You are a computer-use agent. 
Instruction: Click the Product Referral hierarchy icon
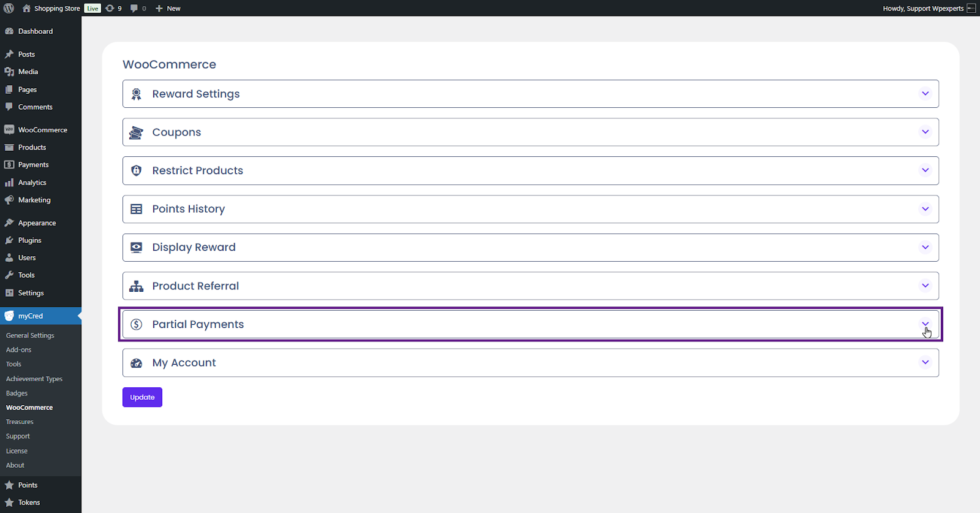pyautogui.click(x=137, y=286)
